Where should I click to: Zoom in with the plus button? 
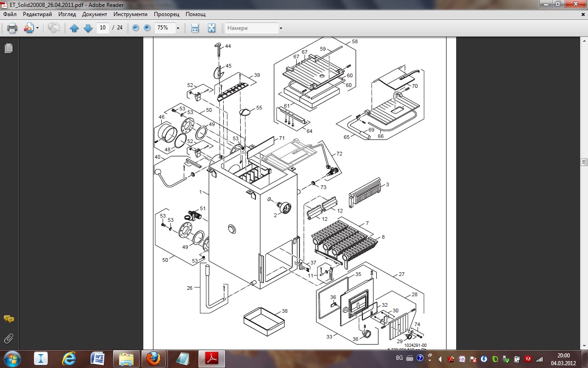tap(147, 28)
